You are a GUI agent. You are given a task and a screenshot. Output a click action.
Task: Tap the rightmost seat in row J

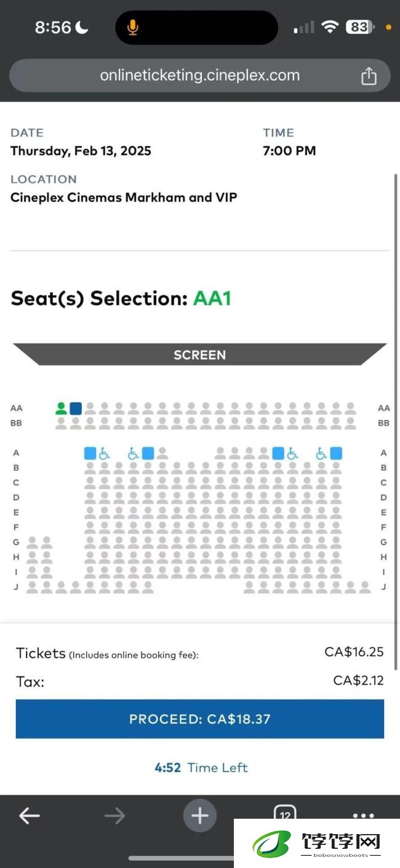point(365,587)
